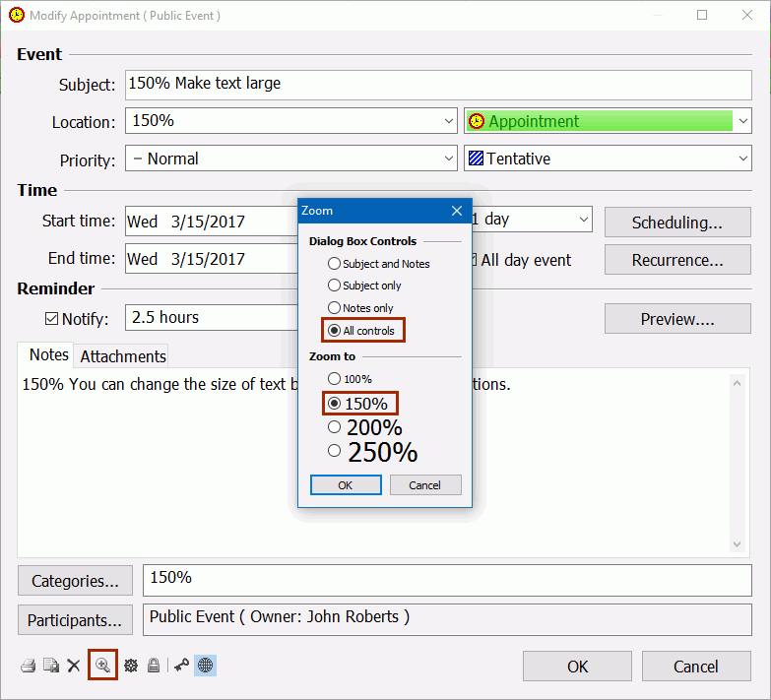Click main window Cancel button at bottom
The width and height of the screenshot is (771, 700).
(696, 667)
